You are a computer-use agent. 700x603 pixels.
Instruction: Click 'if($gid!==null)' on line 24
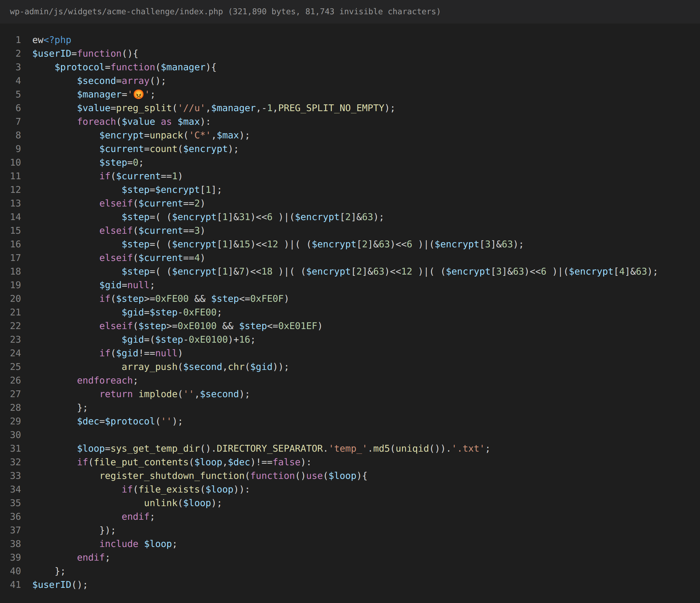(x=141, y=353)
